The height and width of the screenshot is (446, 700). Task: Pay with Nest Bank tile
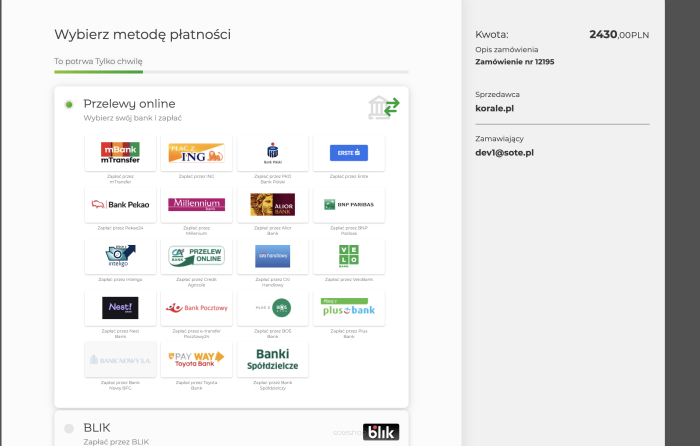click(120, 308)
